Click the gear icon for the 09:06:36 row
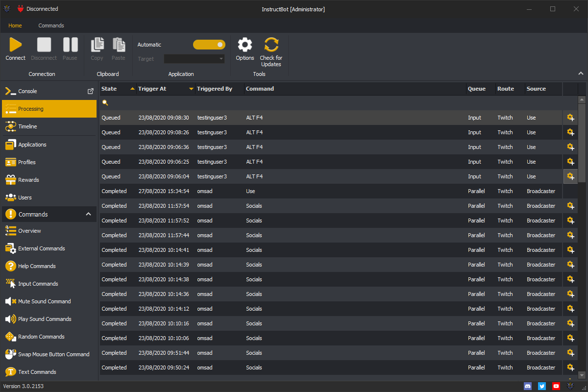Screen dimensions: 588x392 click(570, 147)
